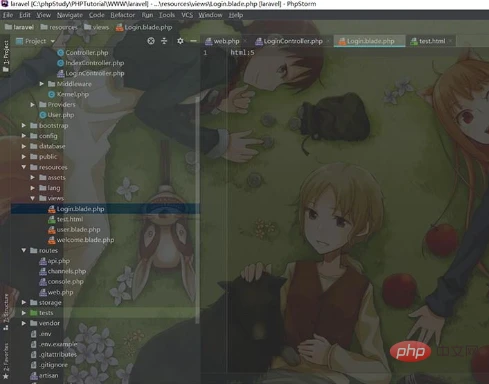Image resolution: width=489 pixels, height=384 pixels.
Task: Expand the assets folder
Action: (33, 177)
